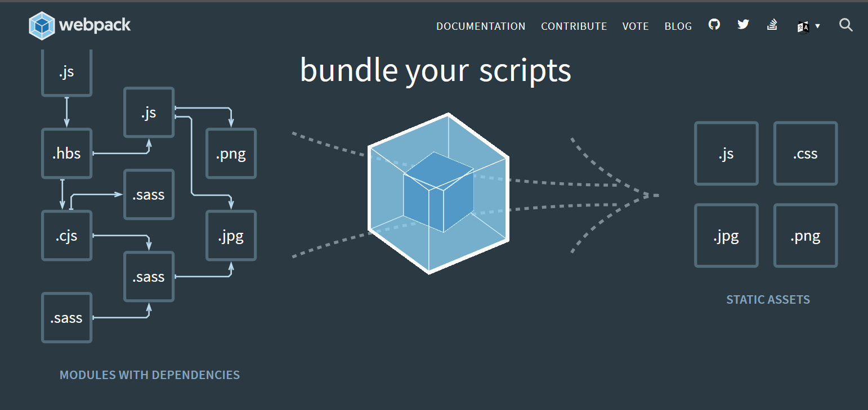Select the .jpg box in static assets
The width and height of the screenshot is (868, 410).
click(726, 236)
